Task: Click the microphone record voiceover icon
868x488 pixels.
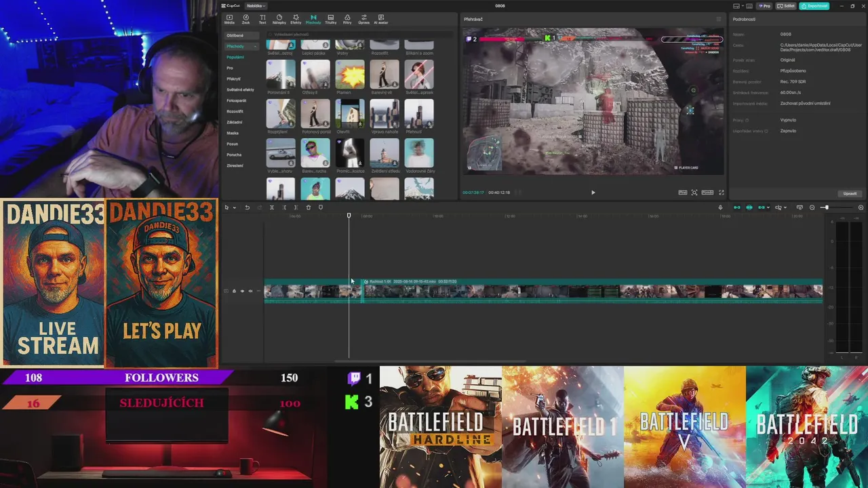Action: click(x=720, y=207)
